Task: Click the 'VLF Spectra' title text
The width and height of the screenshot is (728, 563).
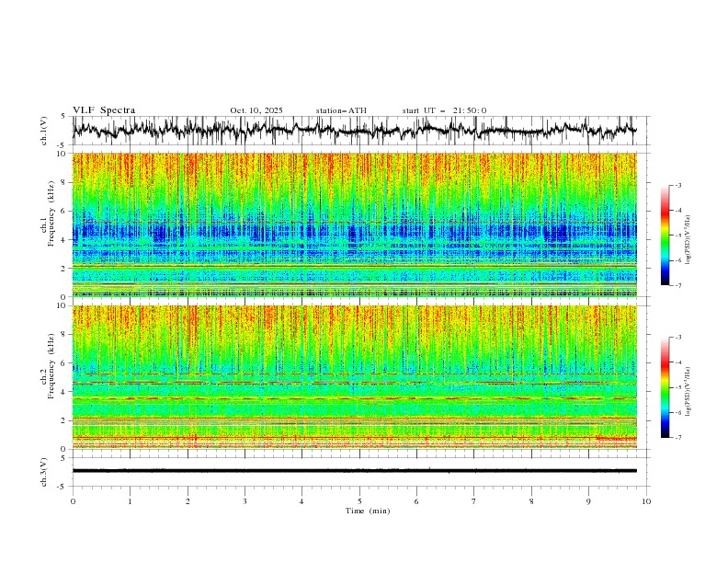Action: pyautogui.click(x=104, y=110)
